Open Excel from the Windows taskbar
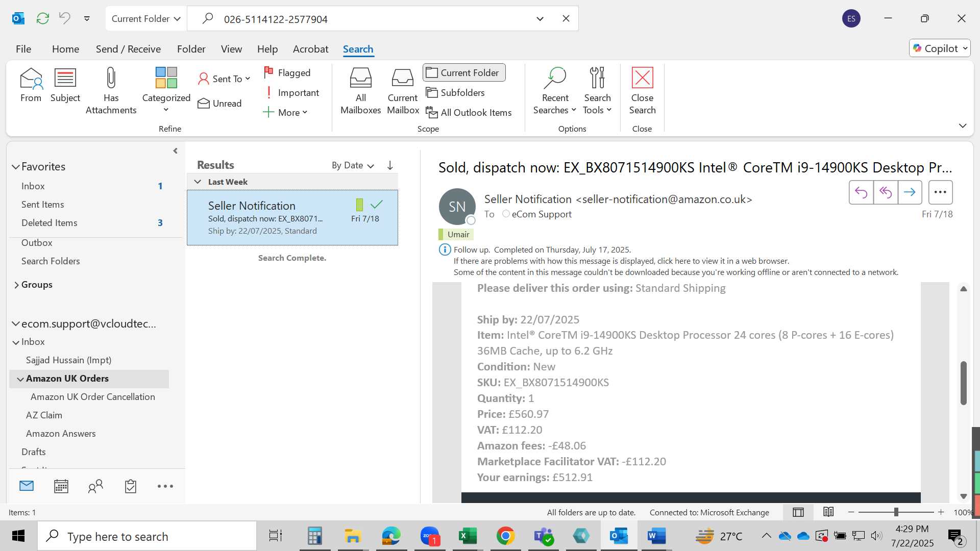Screen dimensions: 980x551 (x=467, y=536)
